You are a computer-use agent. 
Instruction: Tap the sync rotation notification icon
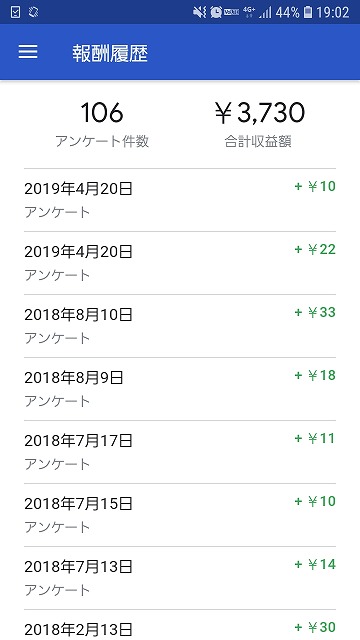(x=33, y=12)
